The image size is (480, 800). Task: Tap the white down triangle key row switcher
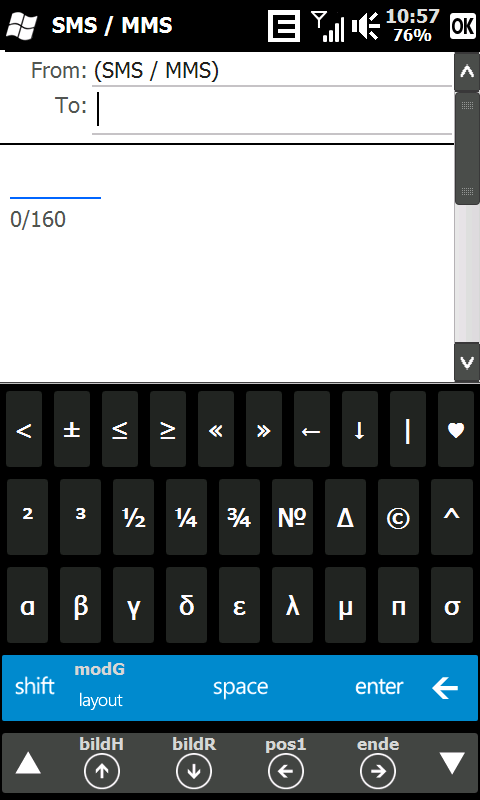tap(452, 763)
